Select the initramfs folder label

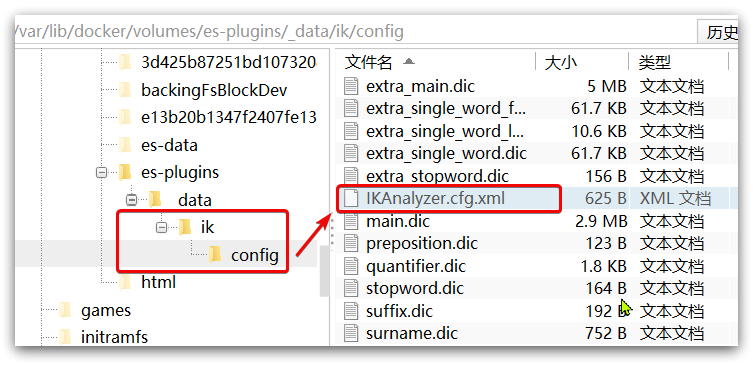tap(114, 337)
